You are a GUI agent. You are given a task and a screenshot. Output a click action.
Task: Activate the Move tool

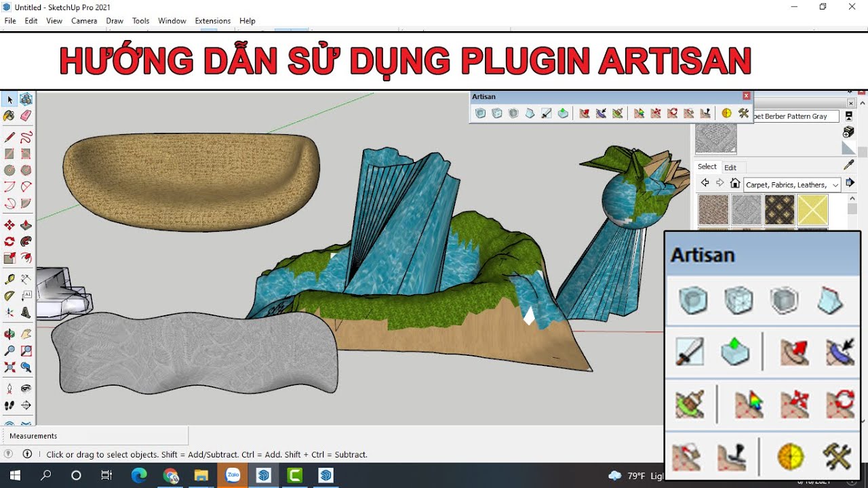[x=9, y=225]
